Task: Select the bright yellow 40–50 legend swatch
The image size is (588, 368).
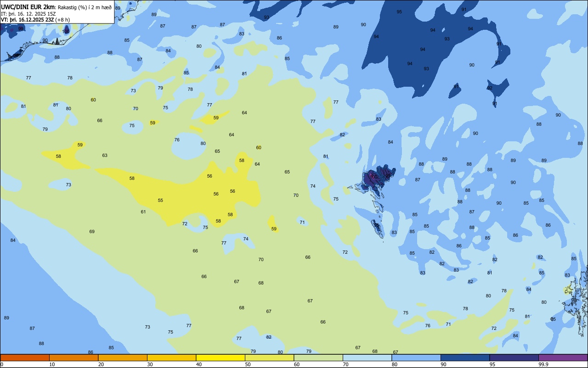Action: point(220,357)
